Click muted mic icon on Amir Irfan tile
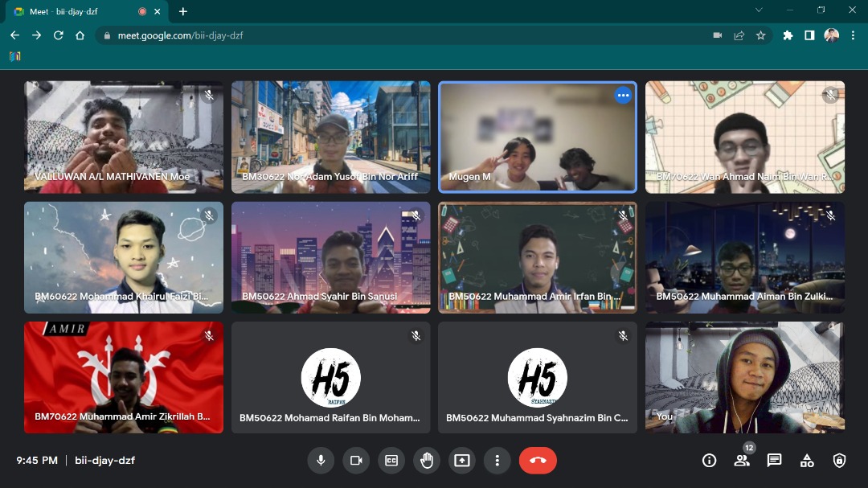 623,215
